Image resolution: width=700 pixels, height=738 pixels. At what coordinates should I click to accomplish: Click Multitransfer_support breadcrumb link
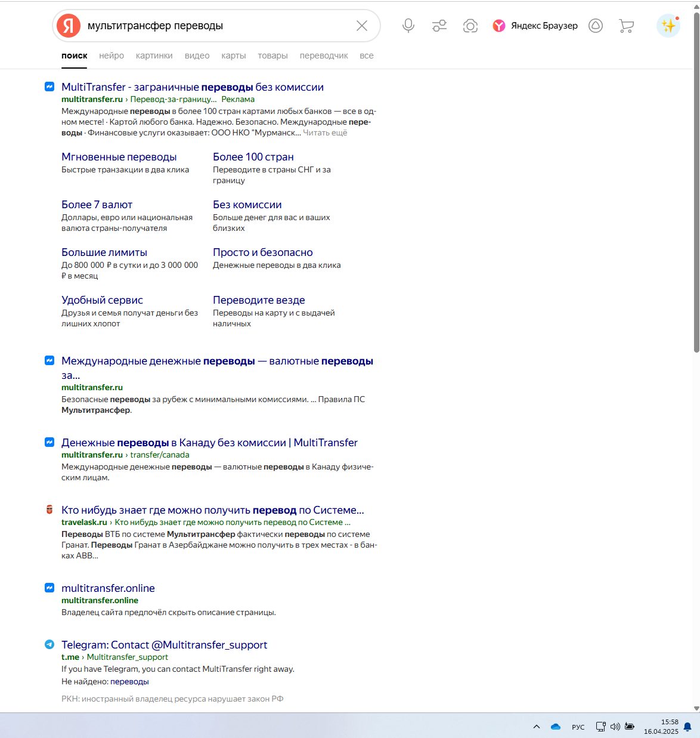point(128,657)
